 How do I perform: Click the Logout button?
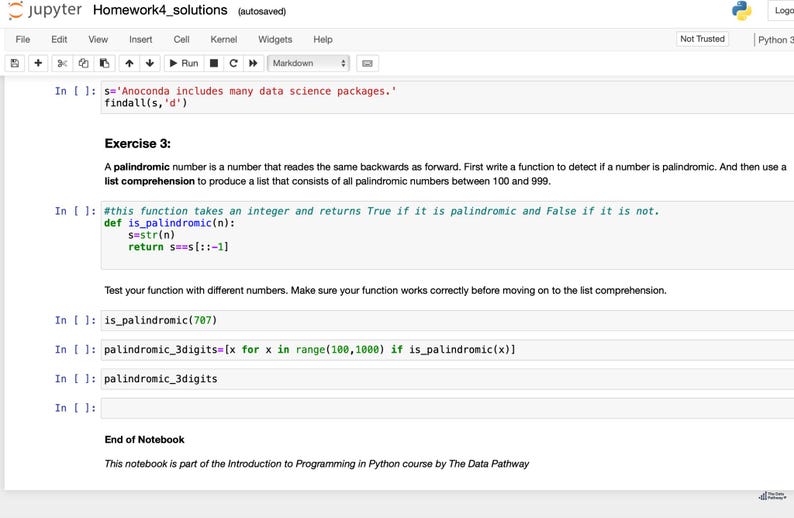[781, 11]
